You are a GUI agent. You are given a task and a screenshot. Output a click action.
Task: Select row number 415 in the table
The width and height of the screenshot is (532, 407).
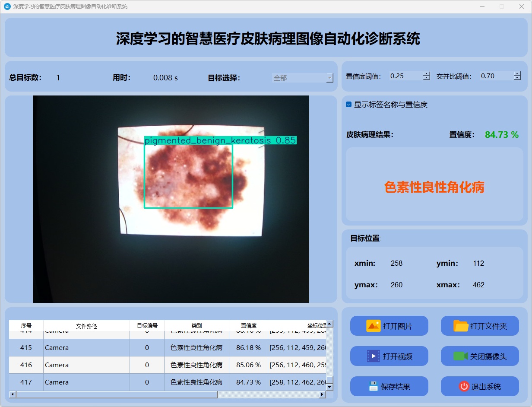pos(26,347)
